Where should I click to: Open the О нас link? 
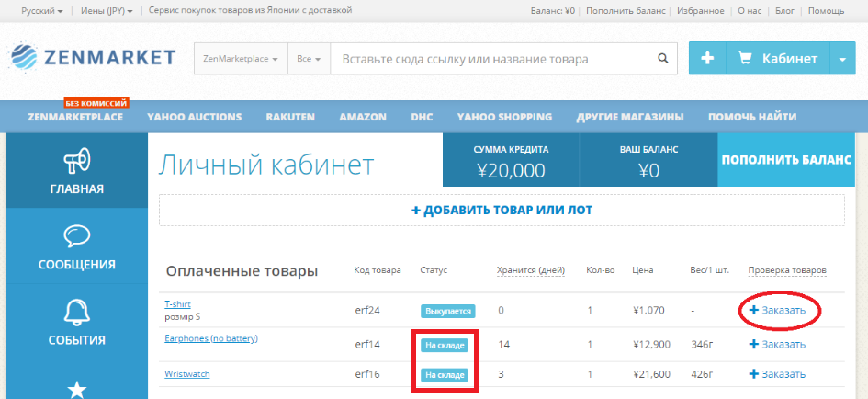pos(750,10)
